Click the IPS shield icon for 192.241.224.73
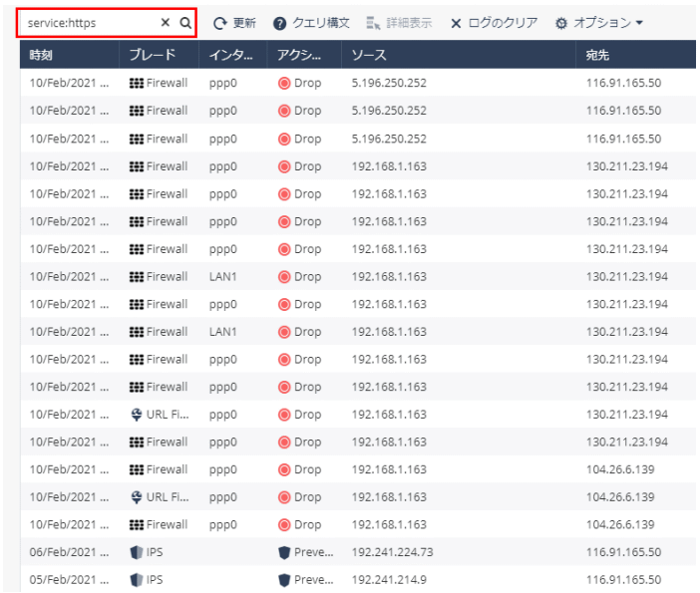This screenshot has width=700, height=593. (x=137, y=552)
